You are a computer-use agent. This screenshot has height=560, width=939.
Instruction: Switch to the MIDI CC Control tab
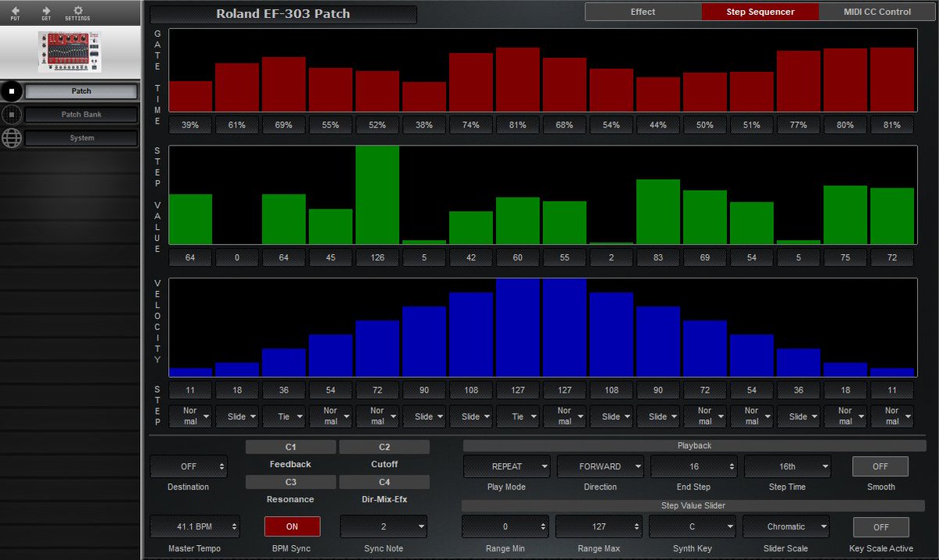coord(877,12)
